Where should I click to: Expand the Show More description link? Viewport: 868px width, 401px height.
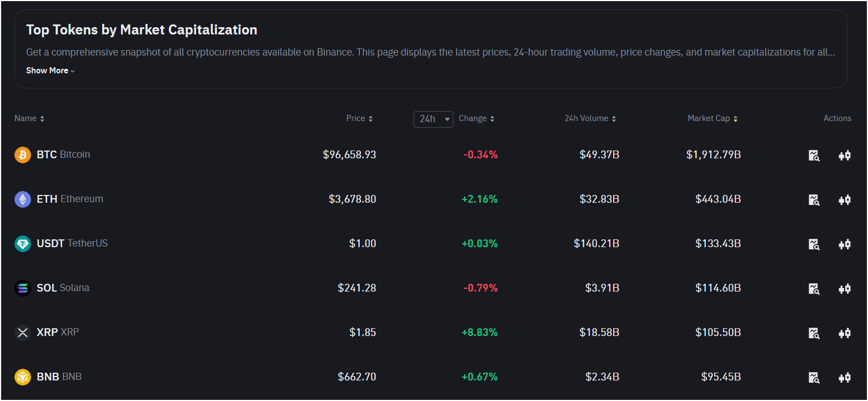[50, 71]
